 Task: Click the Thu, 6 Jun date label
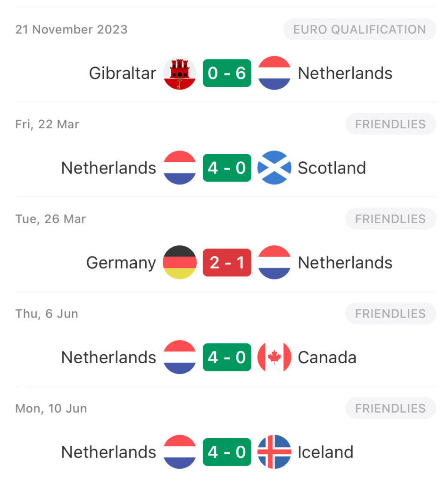[47, 314]
